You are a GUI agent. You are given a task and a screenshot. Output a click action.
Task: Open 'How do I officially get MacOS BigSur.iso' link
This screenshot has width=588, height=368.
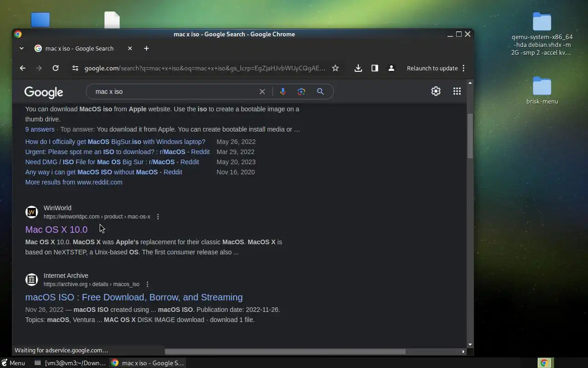[115, 142]
